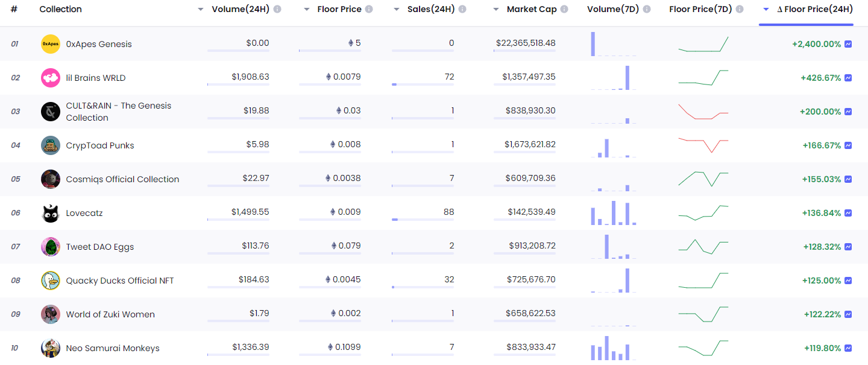Sort by Floor Price using its arrow
This screenshot has height=365, width=868.
click(x=306, y=10)
